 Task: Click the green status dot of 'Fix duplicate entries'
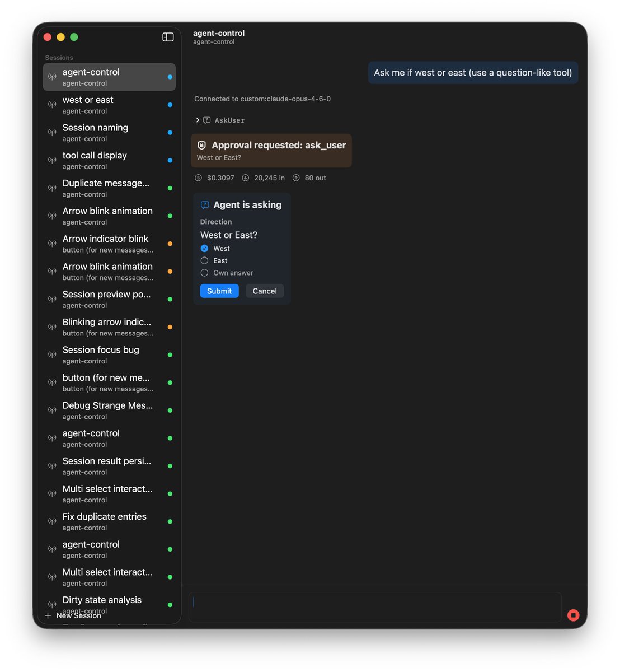[170, 521]
